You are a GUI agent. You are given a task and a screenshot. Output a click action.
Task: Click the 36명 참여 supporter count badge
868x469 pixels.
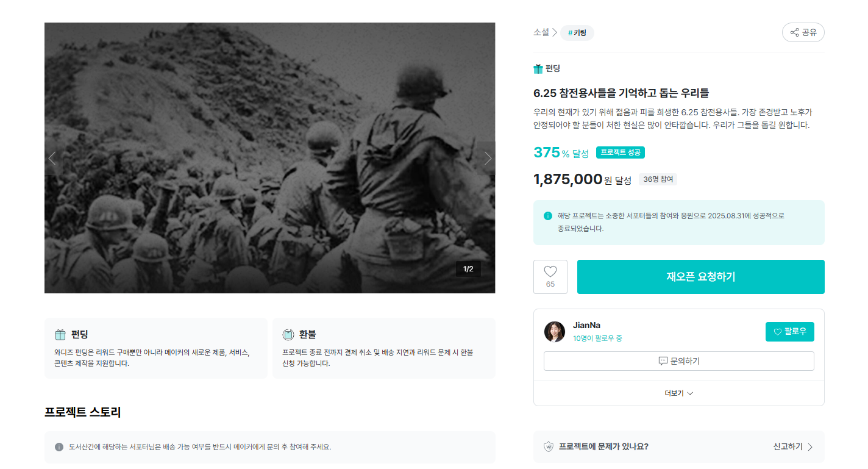click(x=658, y=179)
